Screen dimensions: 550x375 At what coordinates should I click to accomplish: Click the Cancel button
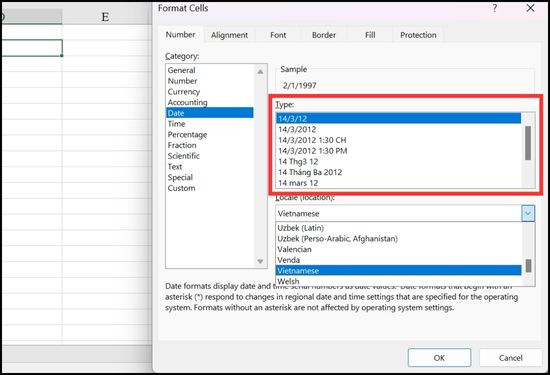tap(510, 358)
